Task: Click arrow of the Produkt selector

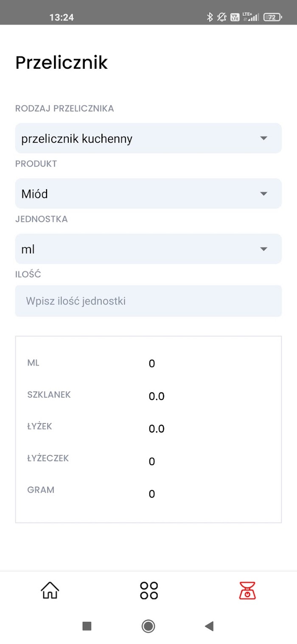Action: click(x=263, y=194)
